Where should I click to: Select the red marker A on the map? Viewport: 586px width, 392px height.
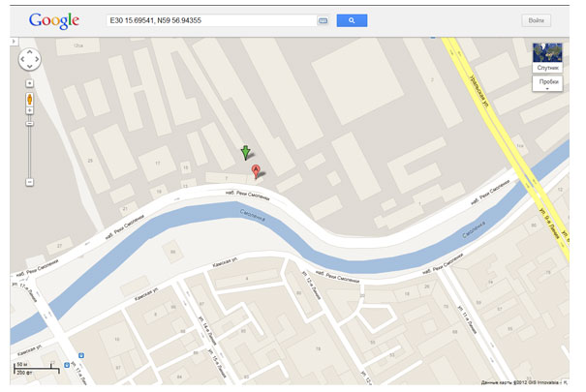[256, 171]
